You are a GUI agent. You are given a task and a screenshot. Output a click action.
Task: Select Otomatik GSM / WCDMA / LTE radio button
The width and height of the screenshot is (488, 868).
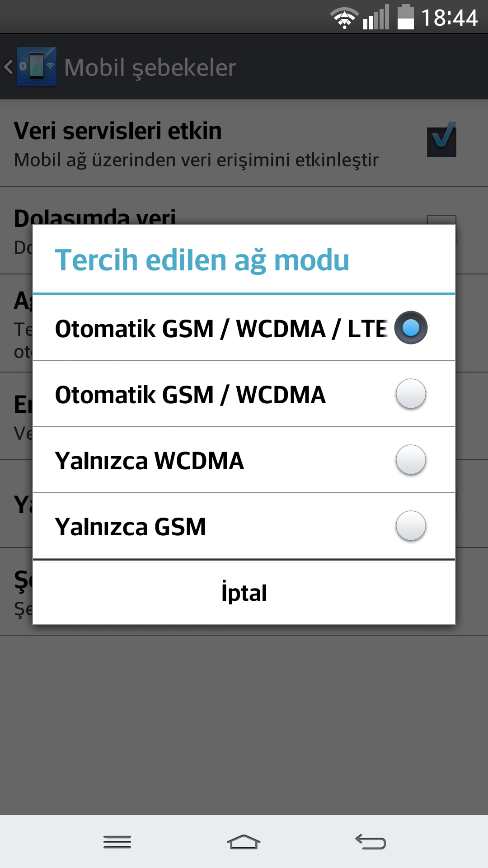coord(411,328)
